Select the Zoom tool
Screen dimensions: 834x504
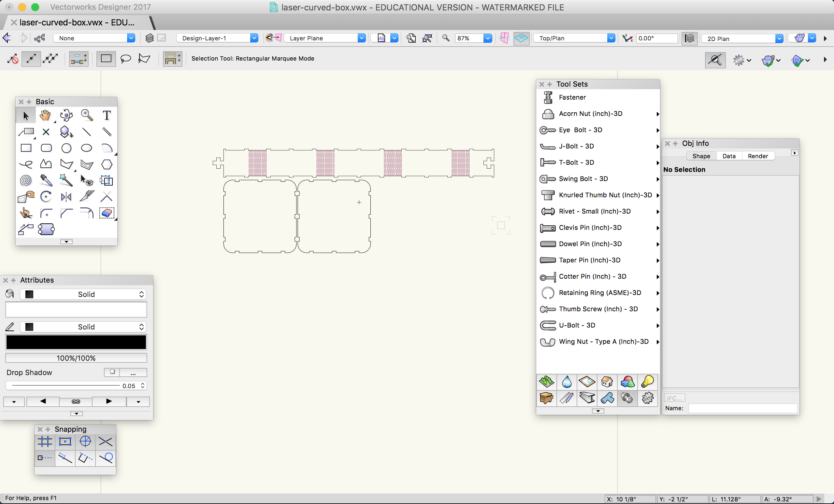86,116
